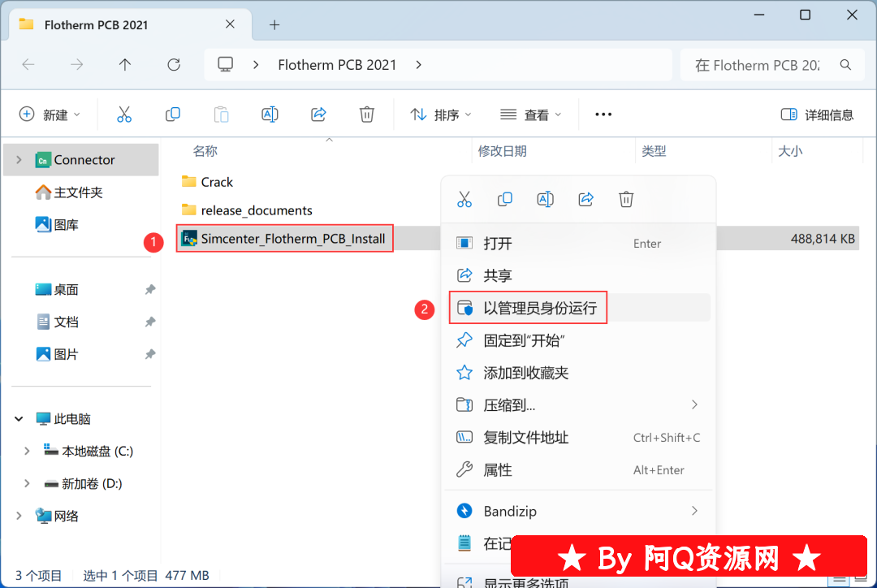This screenshot has height=588, width=877.
Task: Open the Bandizip submenu
Action: 580,511
